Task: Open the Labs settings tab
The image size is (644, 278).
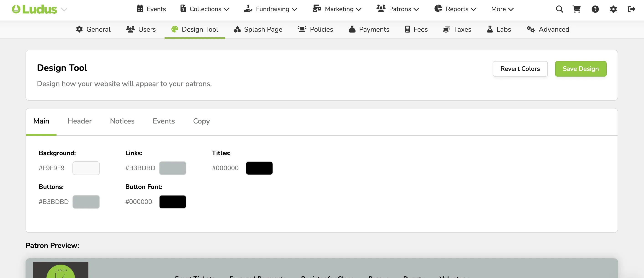Action: tap(499, 29)
